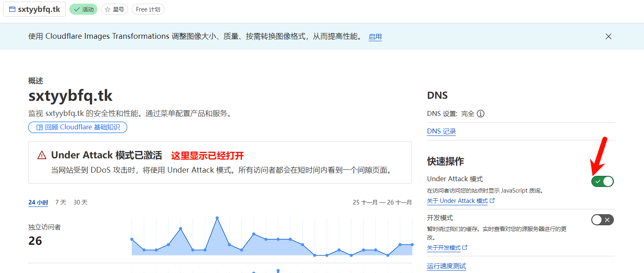644x273 pixels.
Task: Click the book icon in Cloudflare basics button
Action: [x=40, y=127]
